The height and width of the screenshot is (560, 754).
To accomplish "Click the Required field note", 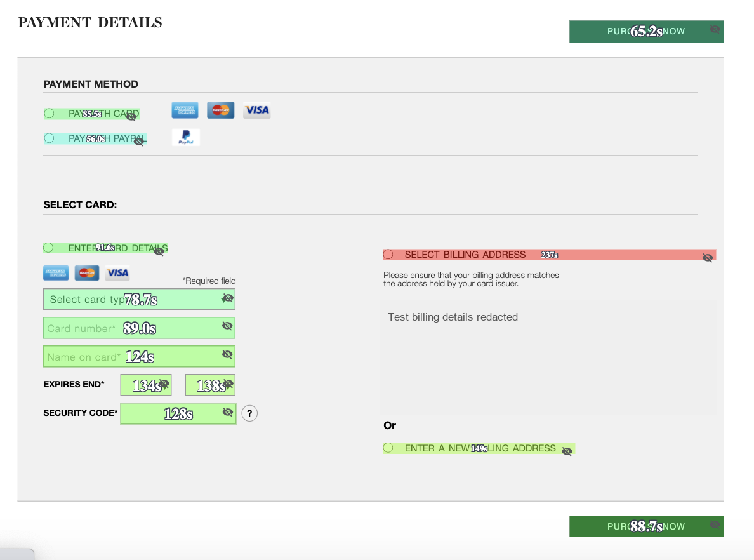I will tap(209, 281).
